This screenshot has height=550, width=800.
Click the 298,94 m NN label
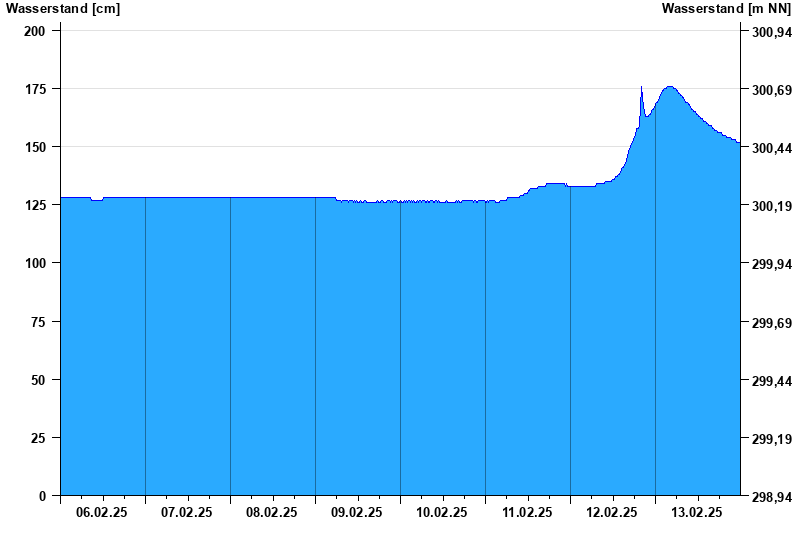[772, 497]
